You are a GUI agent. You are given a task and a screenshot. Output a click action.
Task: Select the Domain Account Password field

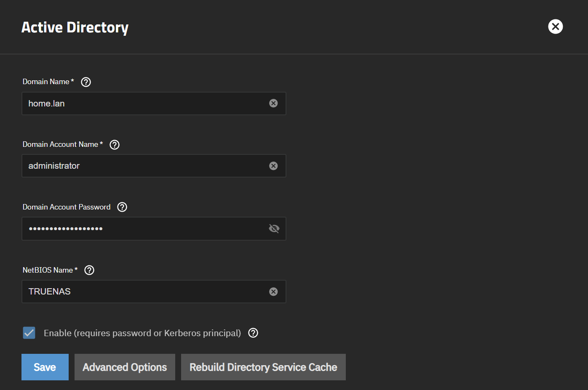(143, 228)
